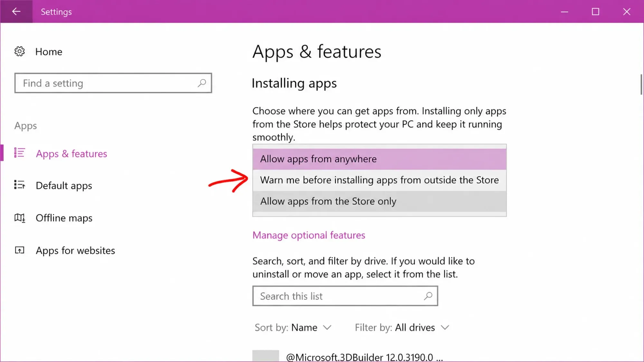Screen dimensions: 644x362
Task: Close the Settings window
Action: [627, 12]
